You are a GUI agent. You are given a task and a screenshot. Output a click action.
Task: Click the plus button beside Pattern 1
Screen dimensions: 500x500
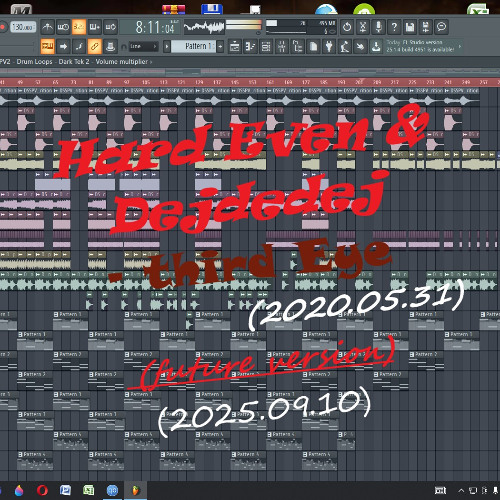tap(220, 46)
